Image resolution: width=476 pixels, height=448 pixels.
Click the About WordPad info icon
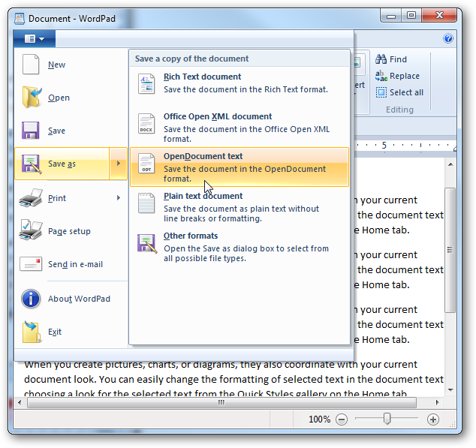tap(31, 299)
